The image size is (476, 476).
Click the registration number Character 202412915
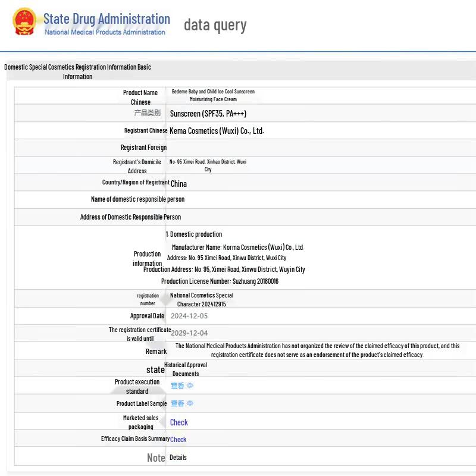click(202, 304)
